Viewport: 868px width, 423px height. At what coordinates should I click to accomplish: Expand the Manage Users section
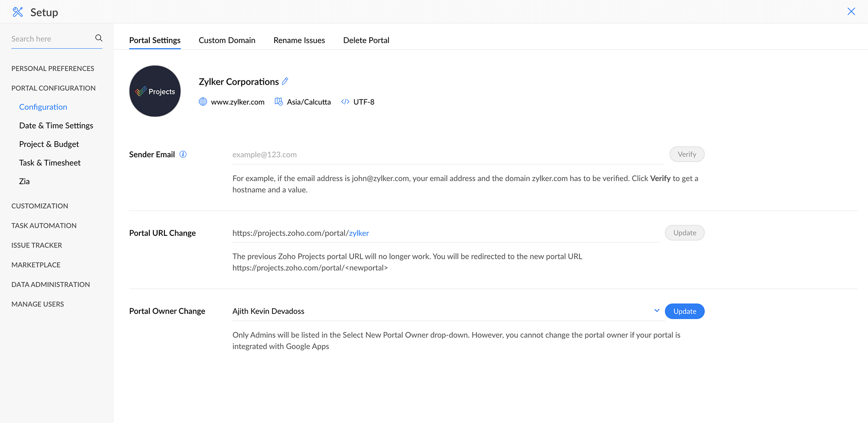(x=38, y=304)
